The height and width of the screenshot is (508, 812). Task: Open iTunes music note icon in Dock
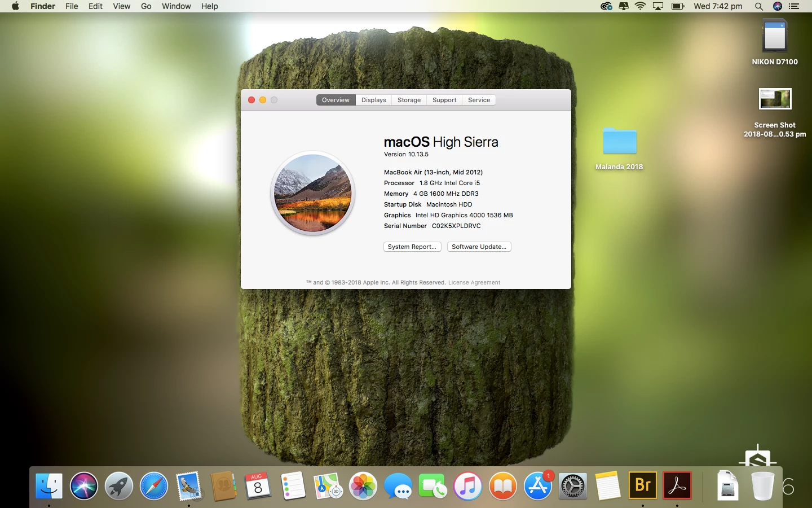(467, 486)
